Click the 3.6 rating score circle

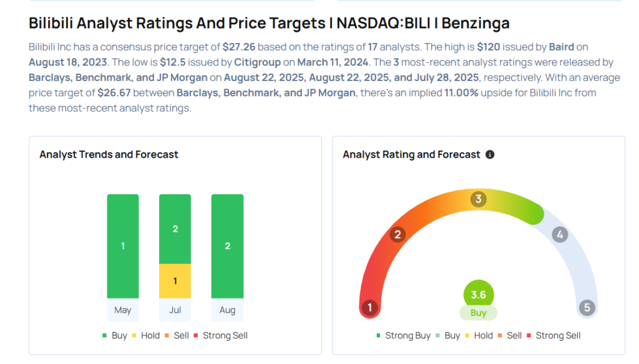[x=479, y=294]
